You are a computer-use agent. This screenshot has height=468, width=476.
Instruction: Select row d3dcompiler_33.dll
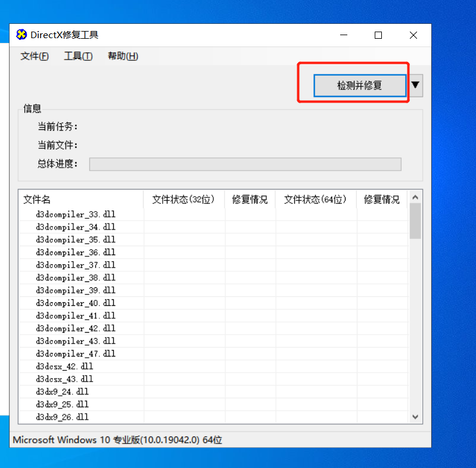click(x=214, y=215)
